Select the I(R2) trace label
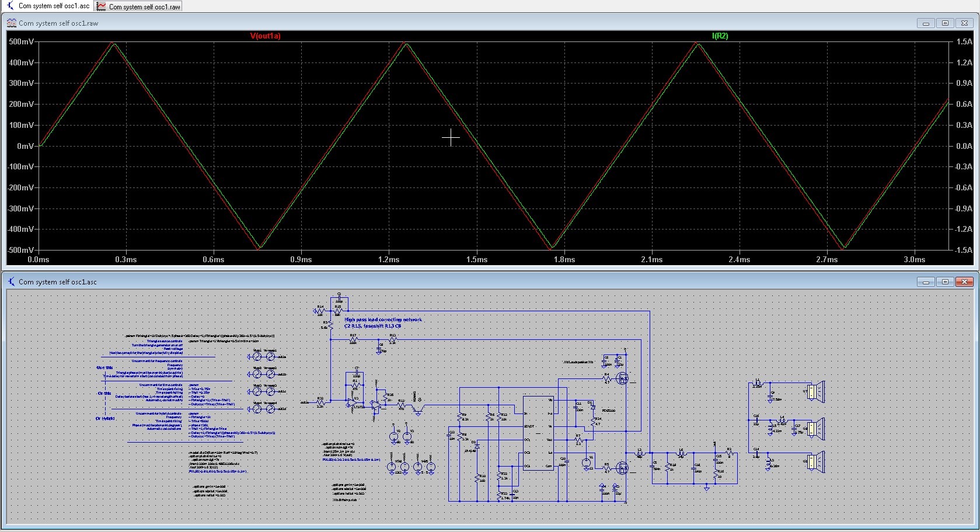980x532 pixels. [x=720, y=36]
